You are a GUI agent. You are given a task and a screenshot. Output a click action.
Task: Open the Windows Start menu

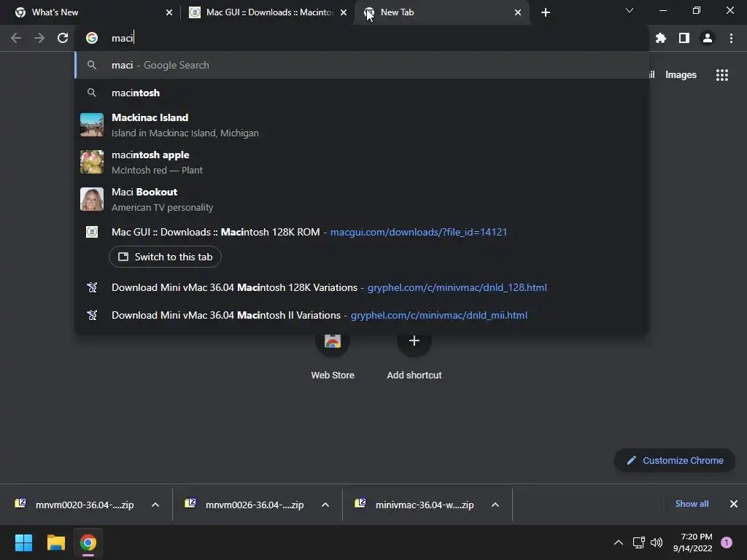[23, 542]
